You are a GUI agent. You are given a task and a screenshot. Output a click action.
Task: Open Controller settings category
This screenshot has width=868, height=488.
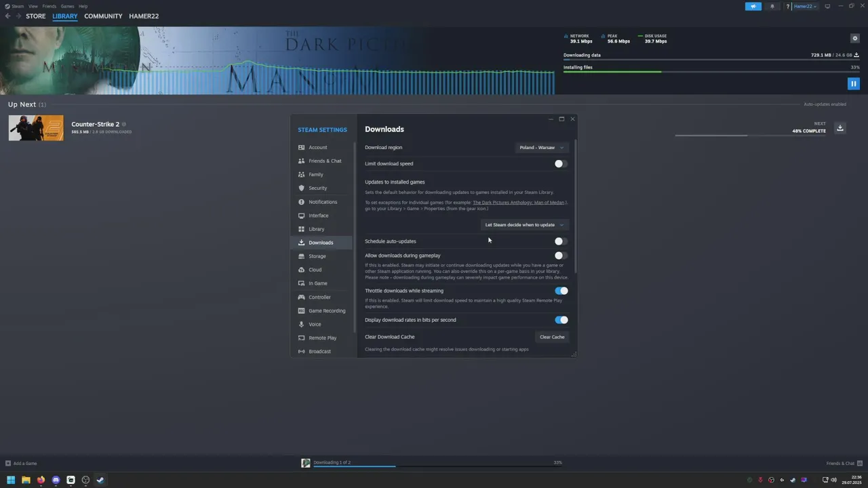[321, 297]
